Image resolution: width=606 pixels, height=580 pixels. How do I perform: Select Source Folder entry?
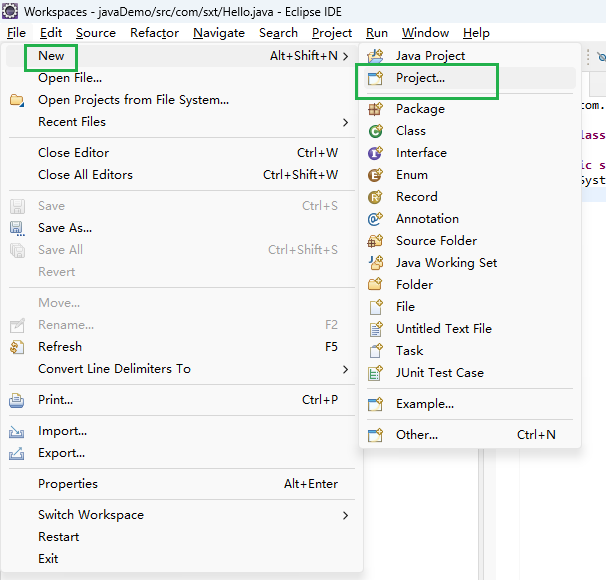(470, 241)
